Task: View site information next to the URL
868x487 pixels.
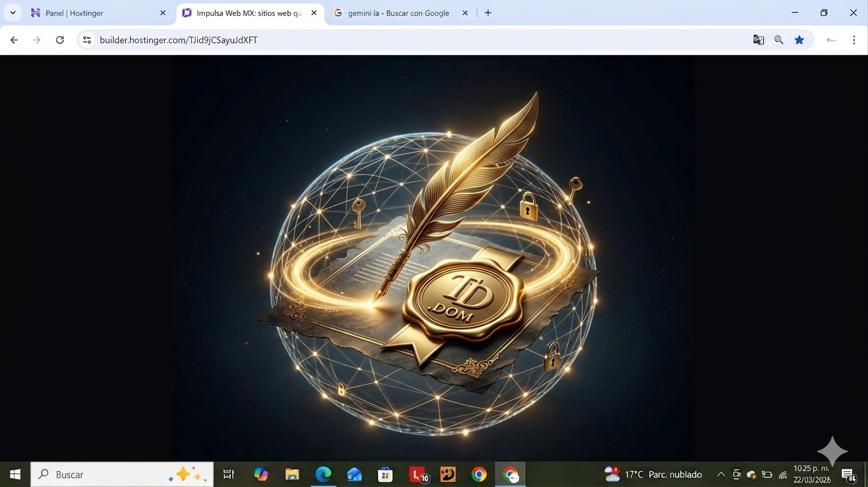Action: [87, 40]
